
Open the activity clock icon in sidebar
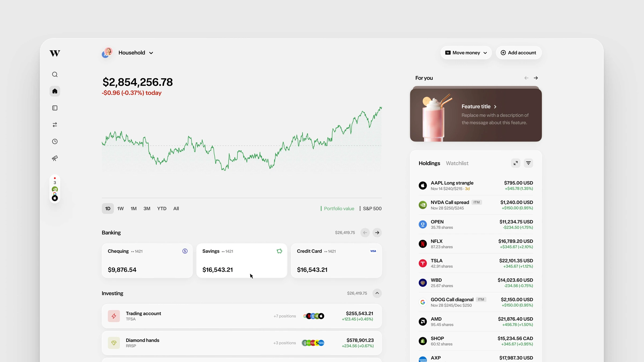coord(55,141)
